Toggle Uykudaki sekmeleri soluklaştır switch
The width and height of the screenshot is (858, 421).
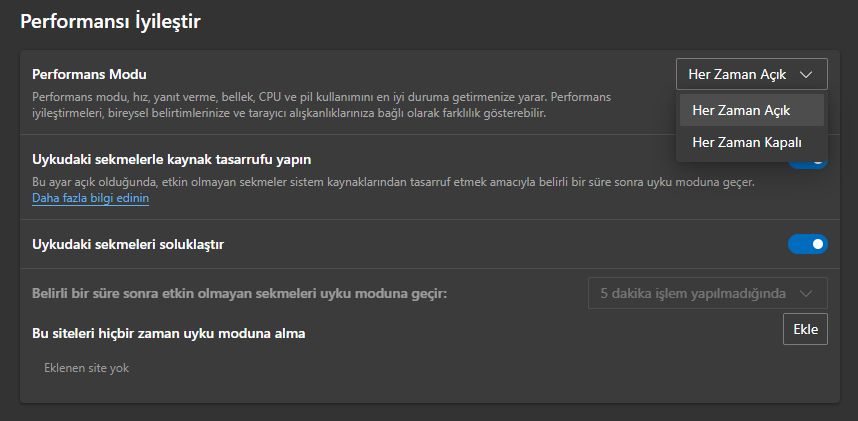(x=807, y=244)
